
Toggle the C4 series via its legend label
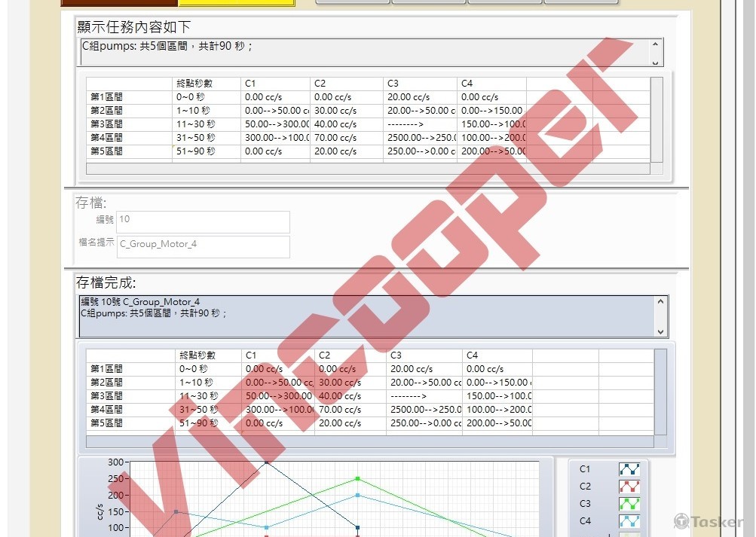point(585,520)
